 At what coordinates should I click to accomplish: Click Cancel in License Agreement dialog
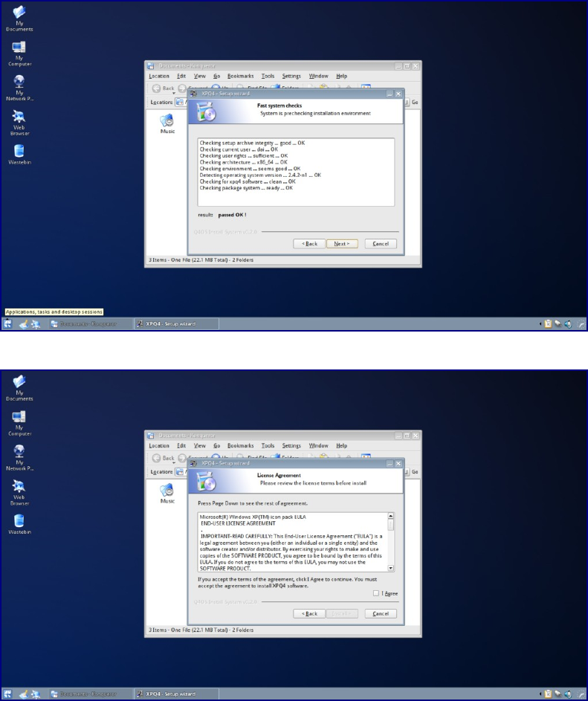tap(381, 613)
